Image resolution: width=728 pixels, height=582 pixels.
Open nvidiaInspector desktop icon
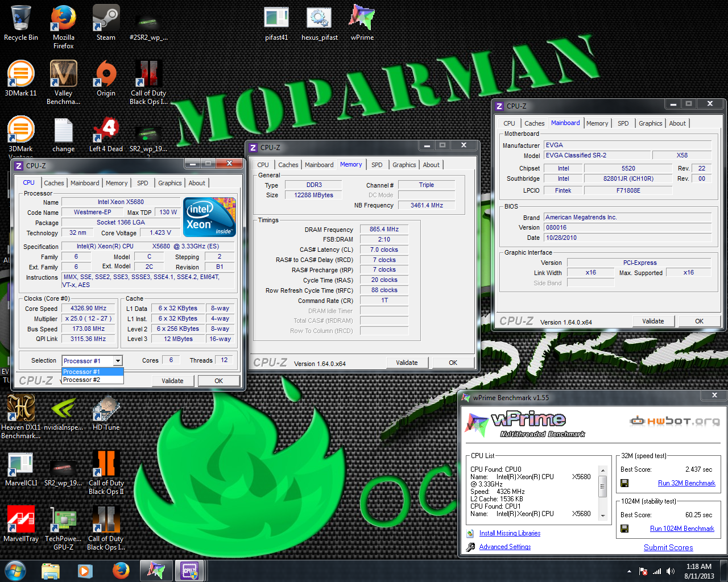(63, 413)
